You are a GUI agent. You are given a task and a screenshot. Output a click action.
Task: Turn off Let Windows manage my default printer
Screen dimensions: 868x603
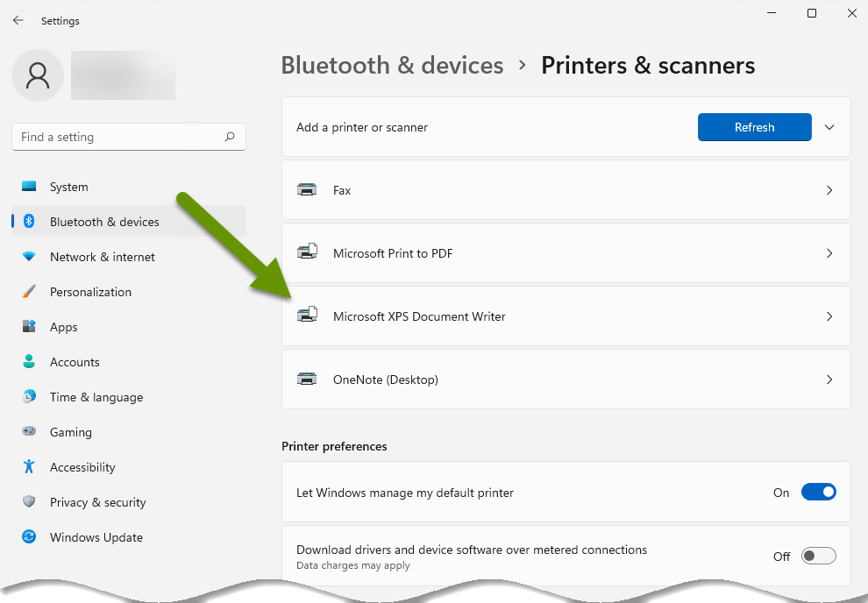(818, 492)
